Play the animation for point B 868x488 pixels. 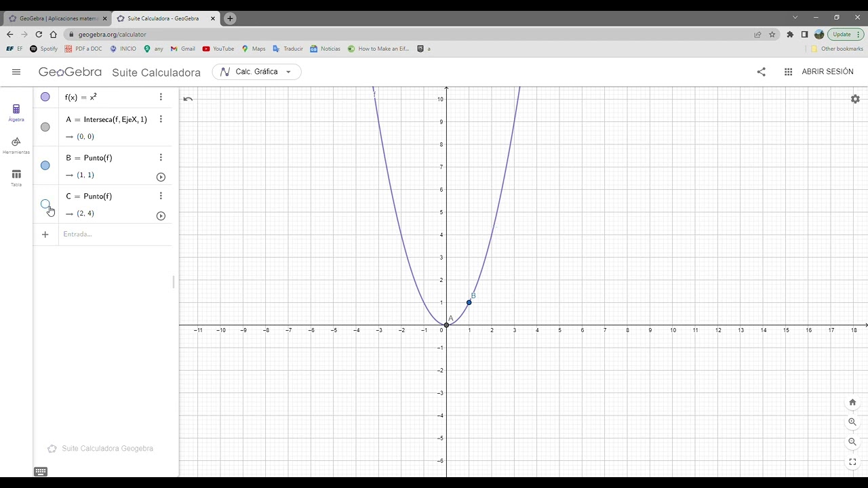(161, 177)
